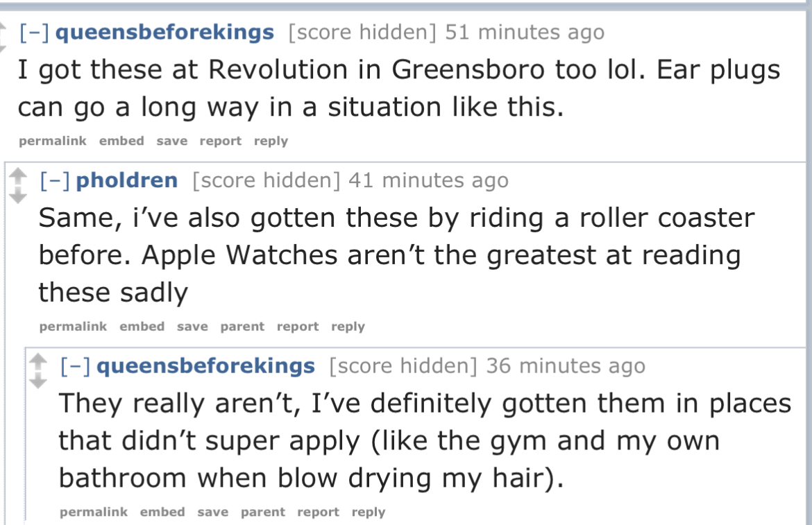Screen dimensions: 812x525
Task: Collapse the top queensbeforekings comment thread
Action: tap(34, 33)
